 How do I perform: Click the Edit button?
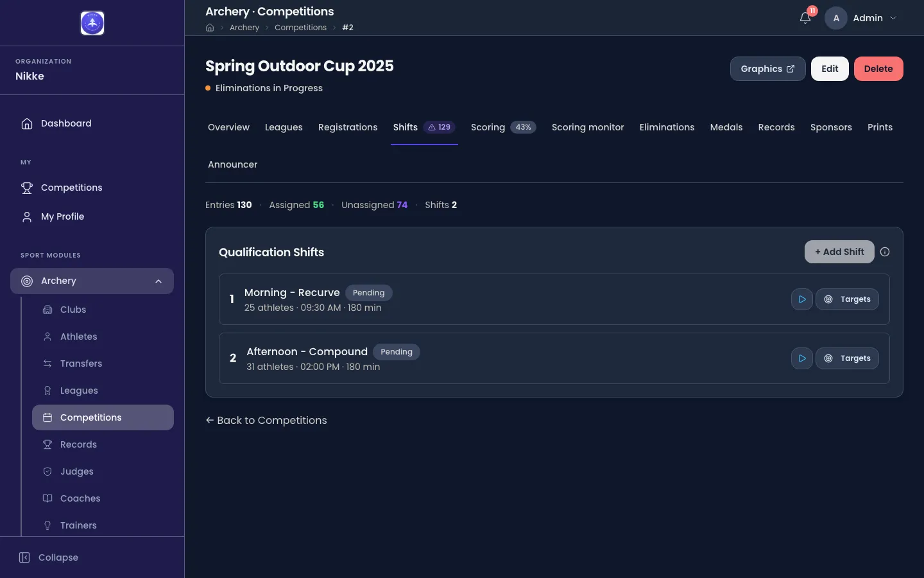coord(830,69)
